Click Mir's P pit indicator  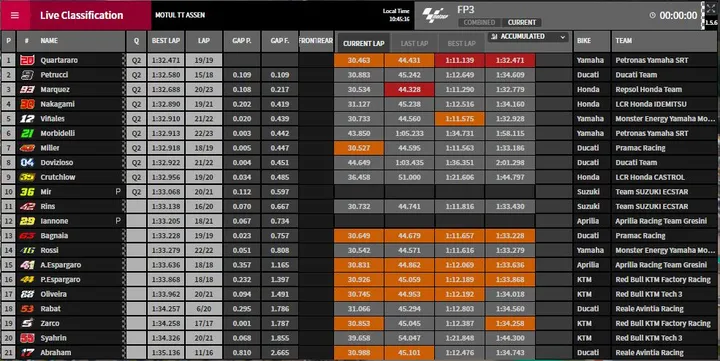tap(118, 192)
